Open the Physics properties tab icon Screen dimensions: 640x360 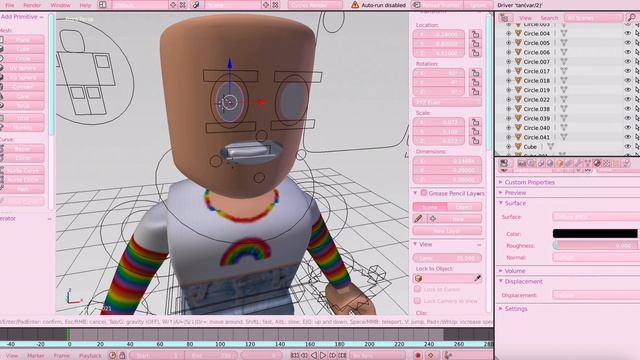626,163
